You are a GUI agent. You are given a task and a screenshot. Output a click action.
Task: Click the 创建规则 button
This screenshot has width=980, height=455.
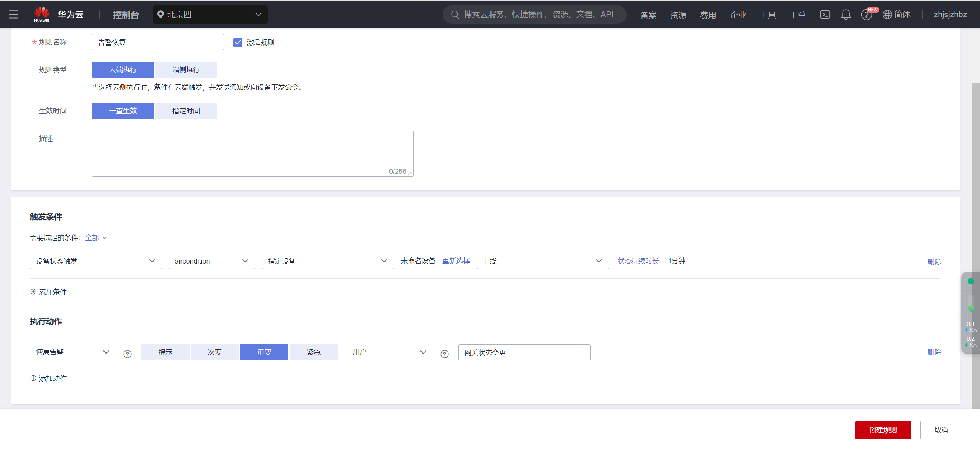coord(883,430)
